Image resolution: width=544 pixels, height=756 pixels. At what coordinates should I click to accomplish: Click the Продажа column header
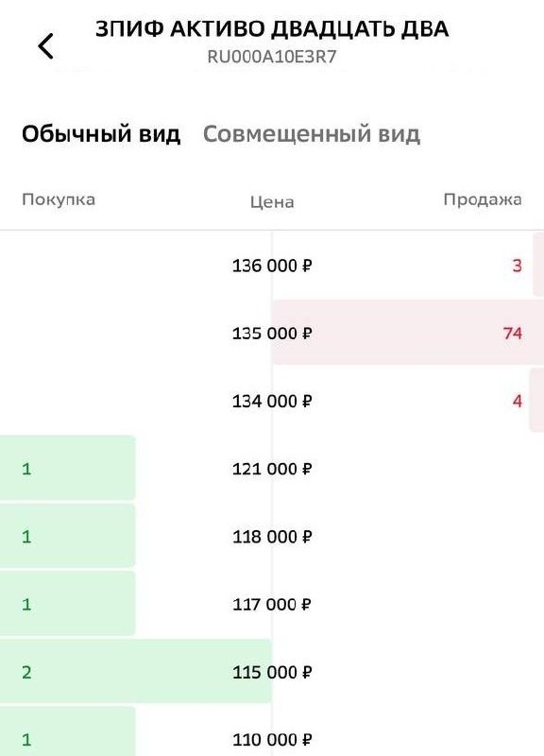click(483, 199)
